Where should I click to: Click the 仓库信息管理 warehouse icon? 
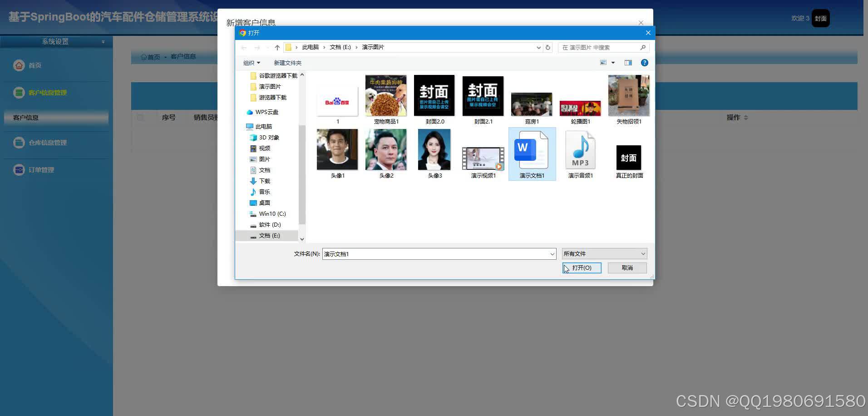[19, 142]
